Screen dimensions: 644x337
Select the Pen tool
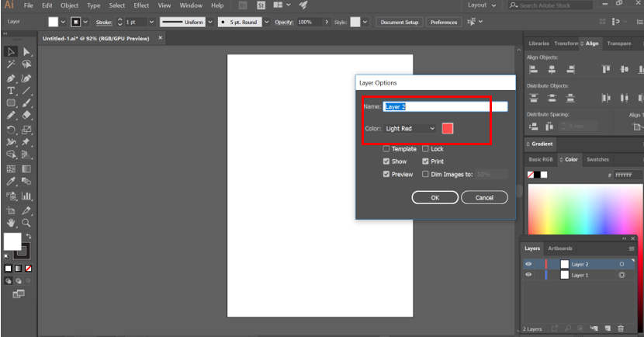coord(11,78)
